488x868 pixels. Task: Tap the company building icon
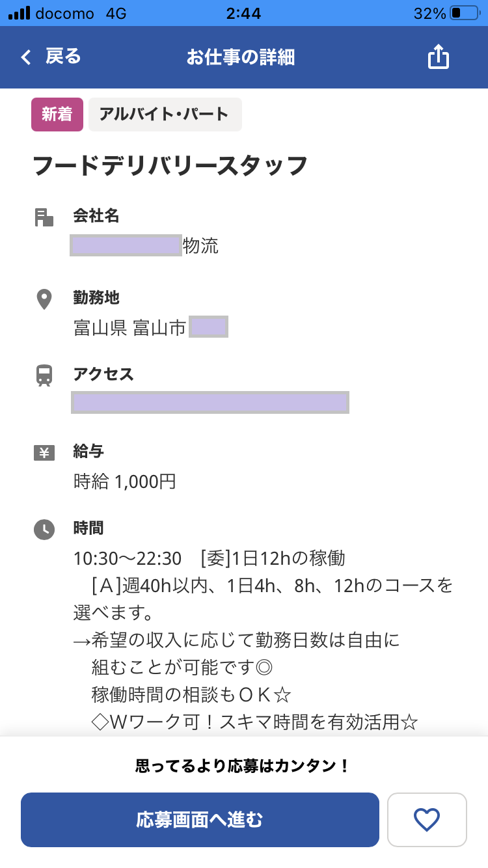[44, 217]
